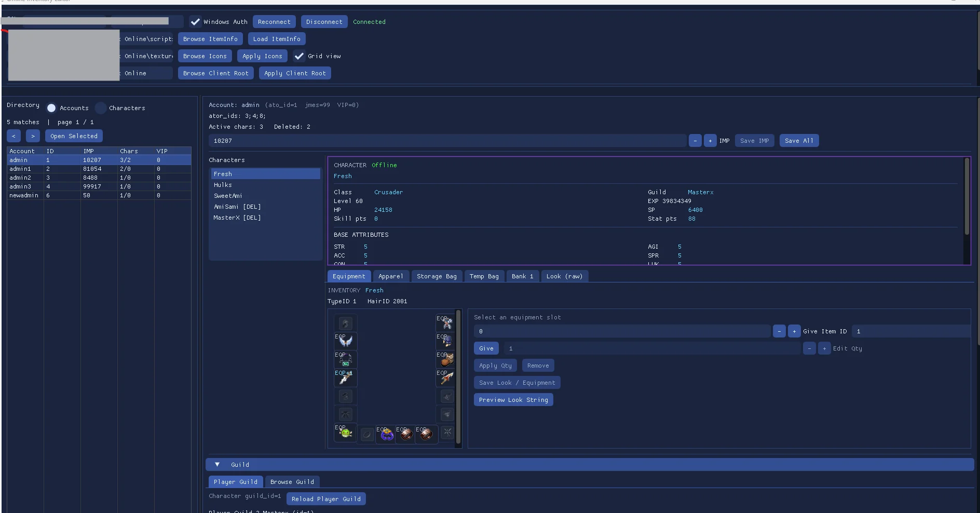Click Apply Client Root
980x513 pixels.
point(295,73)
